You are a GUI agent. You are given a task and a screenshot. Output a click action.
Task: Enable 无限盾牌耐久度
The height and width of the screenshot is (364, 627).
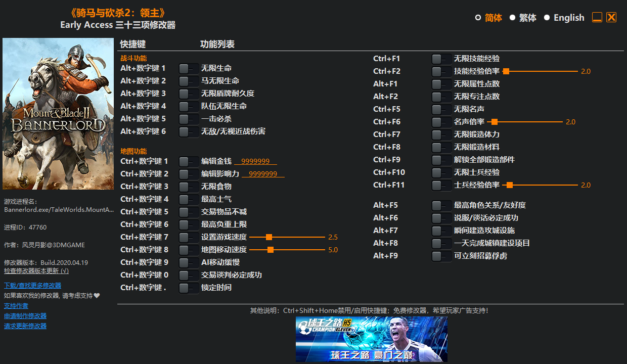coord(189,94)
